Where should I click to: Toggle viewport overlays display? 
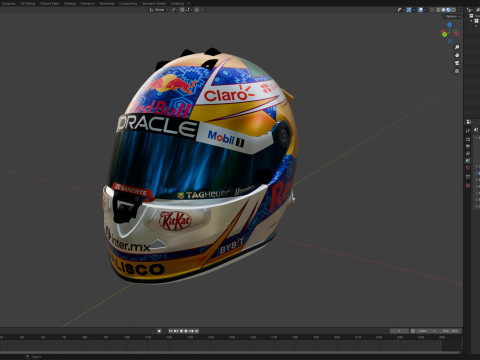pos(420,10)
